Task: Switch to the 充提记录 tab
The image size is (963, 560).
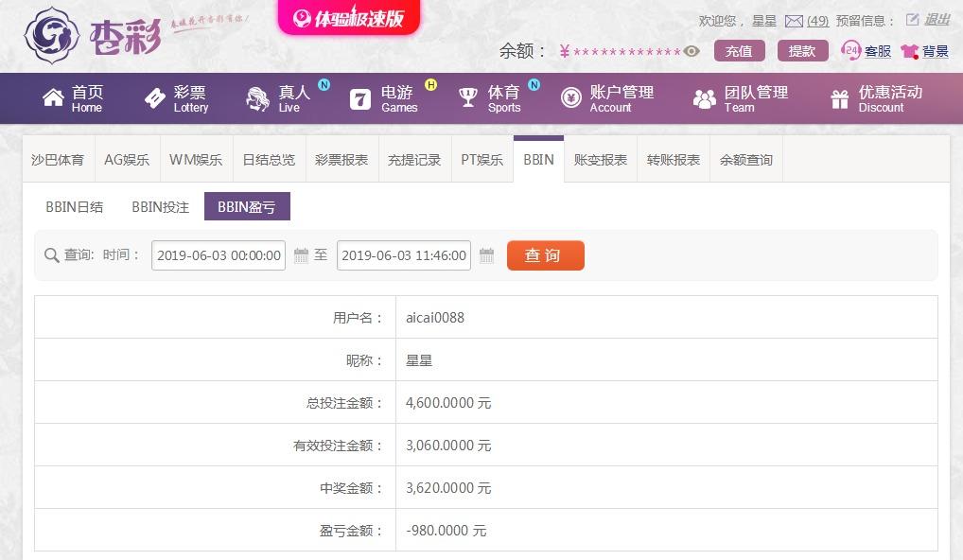Action: coord(414,160)
